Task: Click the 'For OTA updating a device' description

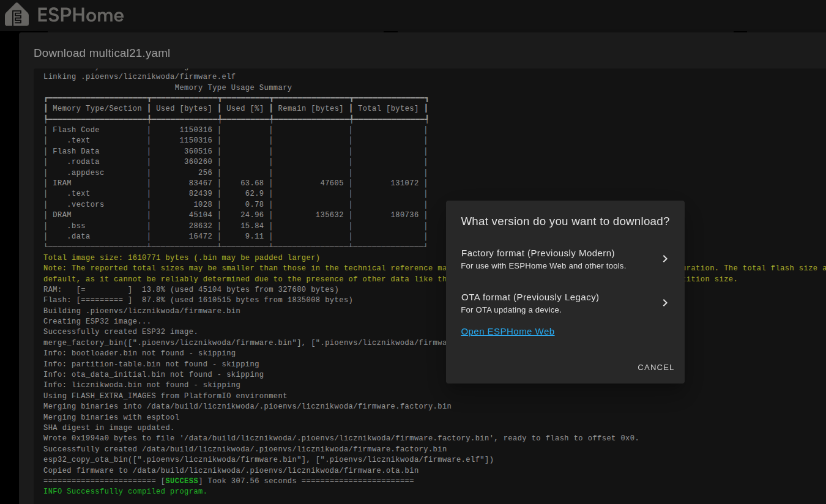Action: click(511, 310)
